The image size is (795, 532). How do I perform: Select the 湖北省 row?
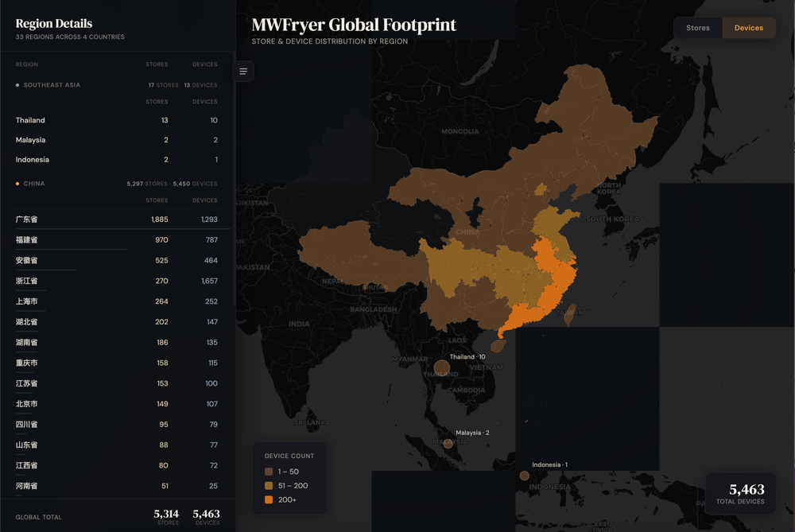click(x=117, y=322)
